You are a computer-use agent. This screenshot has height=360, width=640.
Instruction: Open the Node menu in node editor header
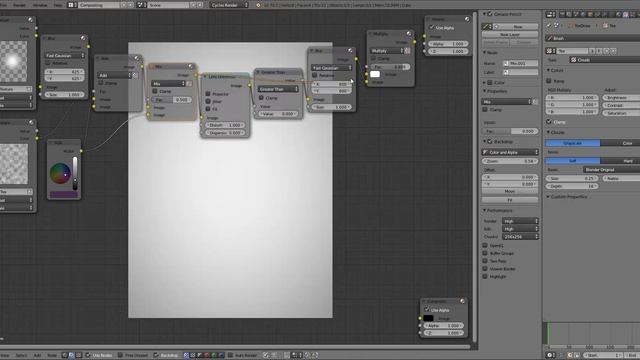click(52, 355)
